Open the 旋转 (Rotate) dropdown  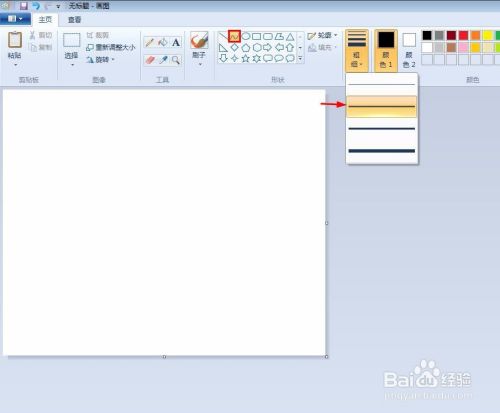(100, 60)
